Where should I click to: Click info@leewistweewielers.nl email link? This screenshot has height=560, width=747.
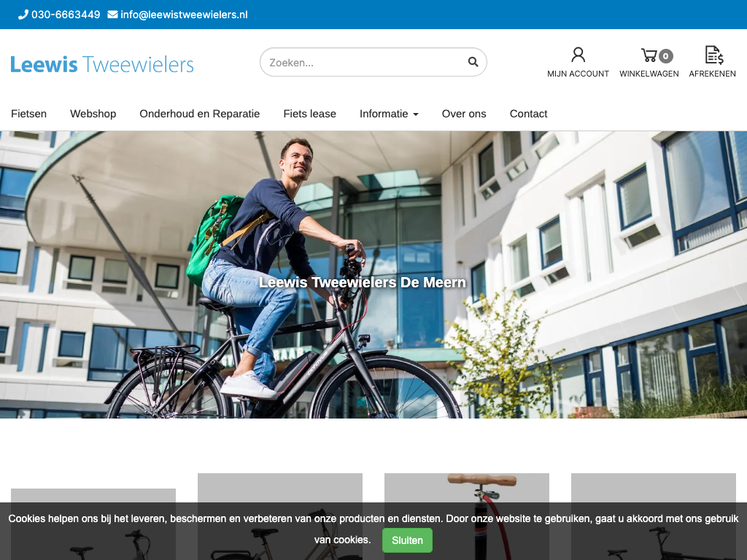click(184, 15)
